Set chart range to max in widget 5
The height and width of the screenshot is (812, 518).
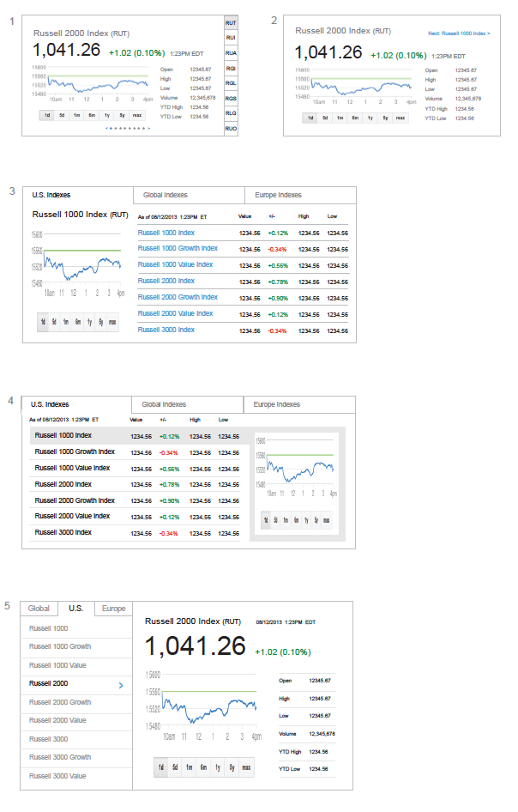pyautogui.click(x=246, y=767)
